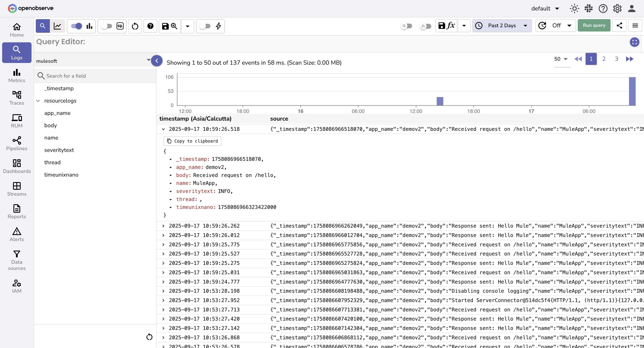Open the Past 2 Days time range dropdown
Image resolution: width=644 pixels, height=348 pixels.
[x=502, y=25]
